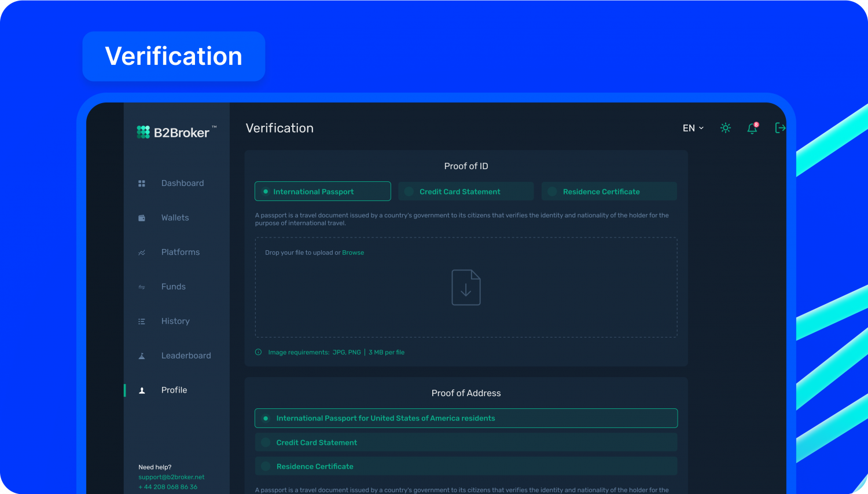Click the History list icon

[142, 321]
